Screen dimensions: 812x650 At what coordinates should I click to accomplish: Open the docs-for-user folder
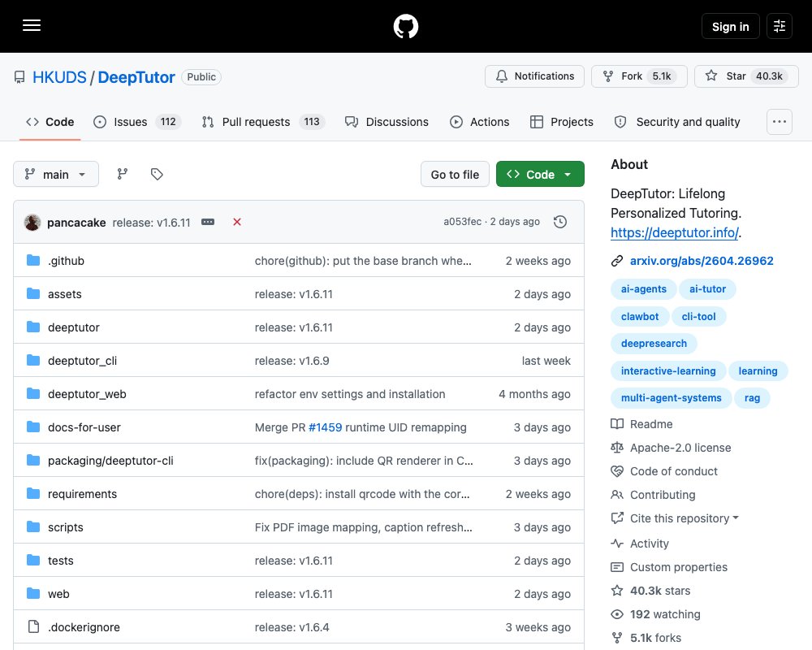84,427
